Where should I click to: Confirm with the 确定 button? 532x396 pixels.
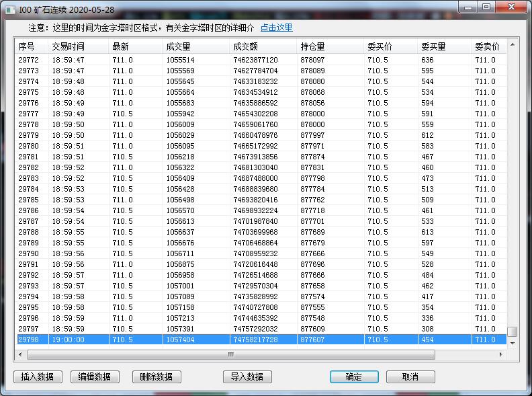pyautogui.click(x=354, y=377)
